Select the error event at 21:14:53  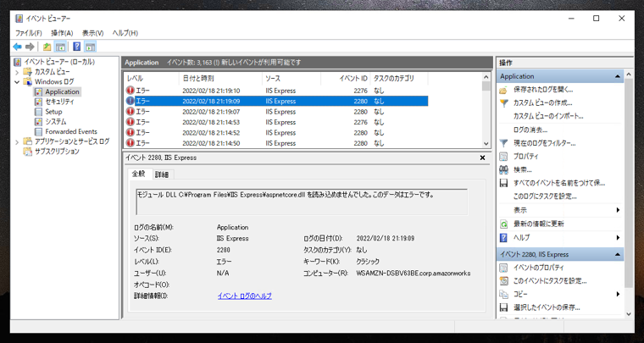point(276,122)
